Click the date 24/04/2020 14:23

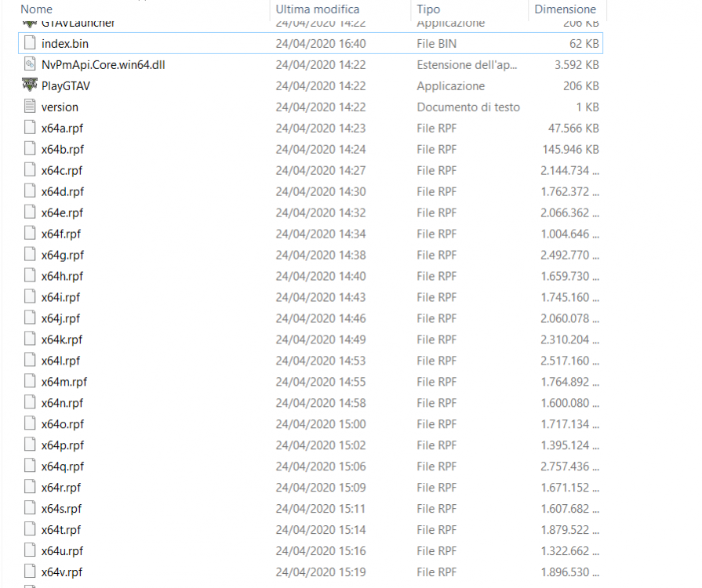pyautogui.click(x=321, y=128)
